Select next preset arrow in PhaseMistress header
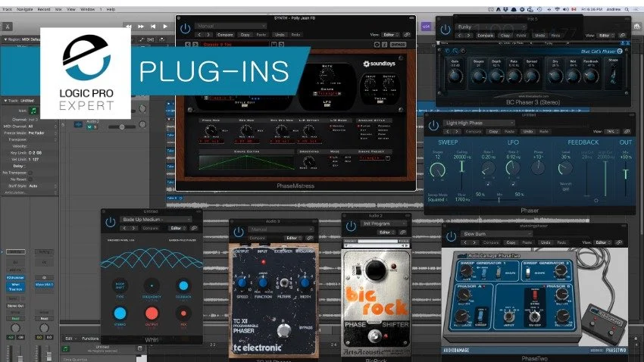Screen dimensions: 644x362 [208, 35]
